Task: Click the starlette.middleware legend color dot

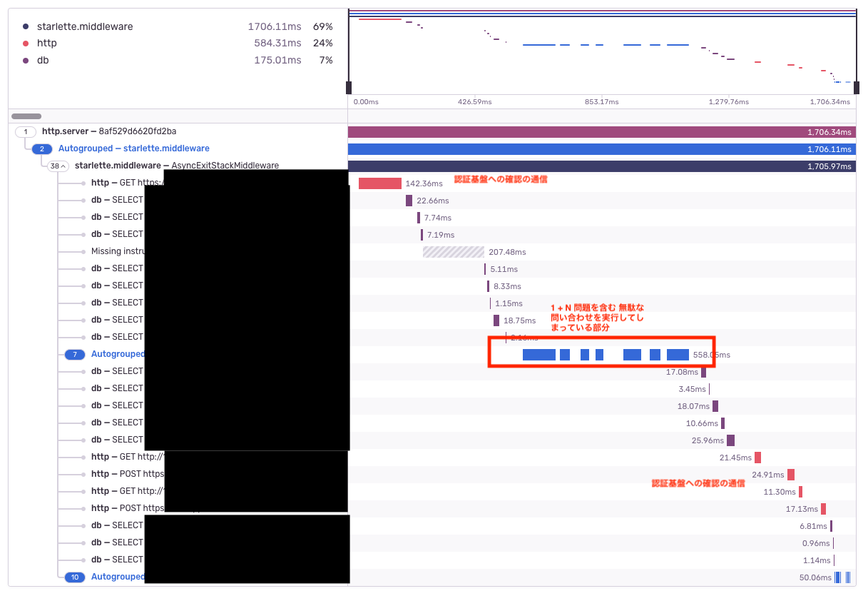Action: click(26, 26)
